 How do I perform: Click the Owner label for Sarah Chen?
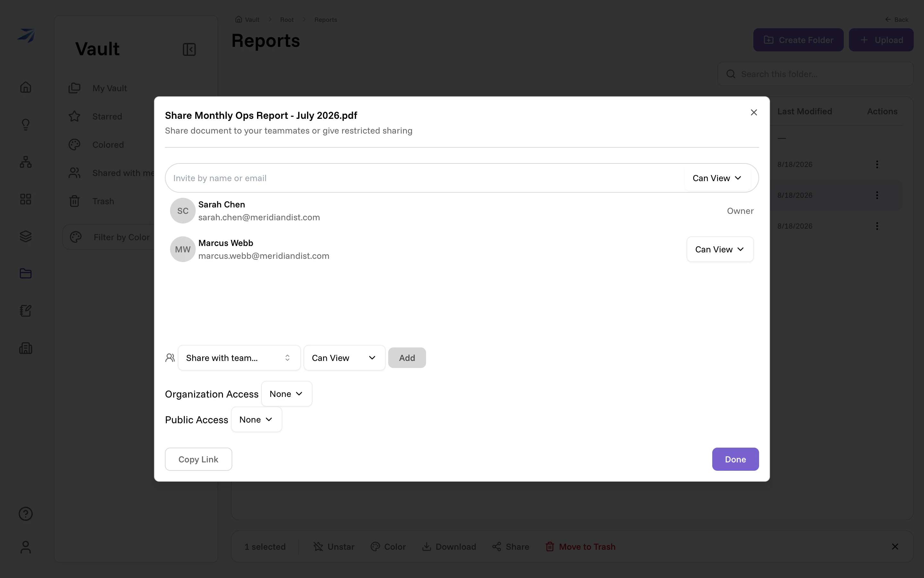(x=740, y=211)
